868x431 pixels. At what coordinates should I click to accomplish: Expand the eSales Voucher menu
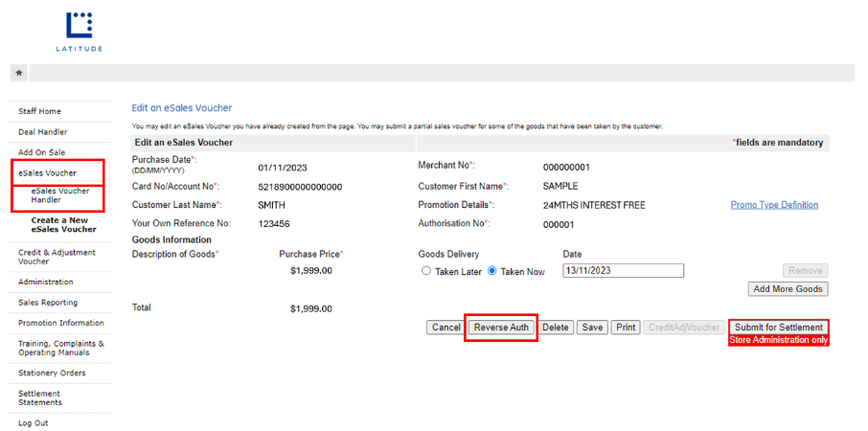[x=48, y=173]
